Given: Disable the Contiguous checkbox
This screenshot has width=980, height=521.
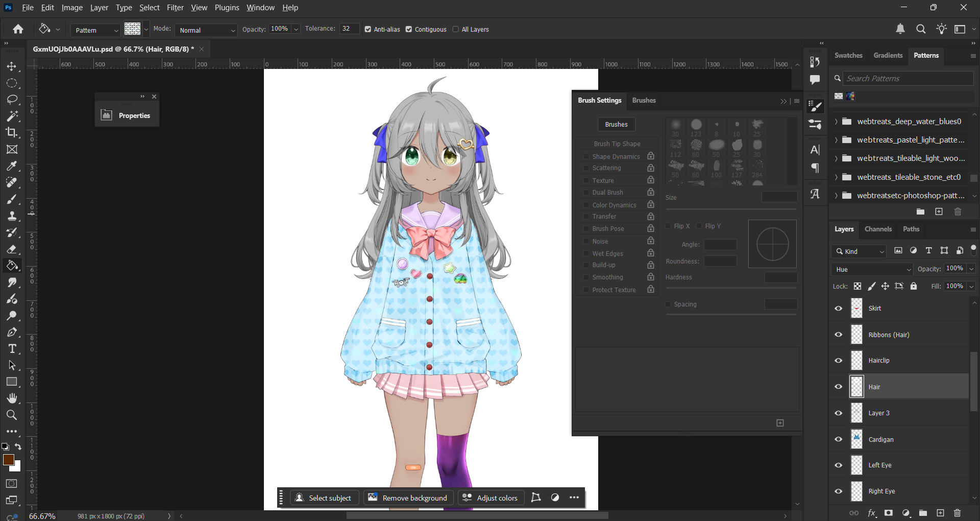Looking at the screenshot, I should click(x=409, y=30).
